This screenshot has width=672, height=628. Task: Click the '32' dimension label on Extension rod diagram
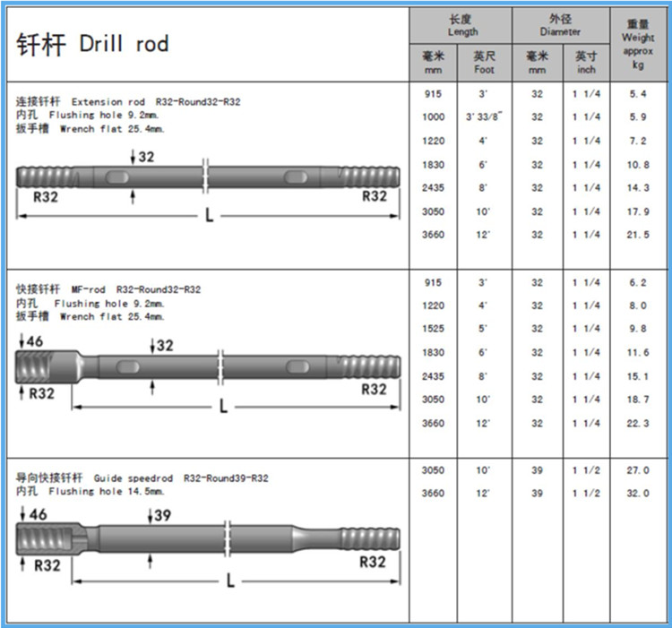pos(146,157)
